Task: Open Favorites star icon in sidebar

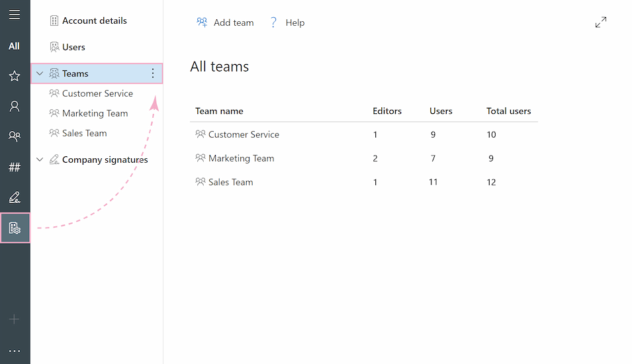Action: click(15, 76)
